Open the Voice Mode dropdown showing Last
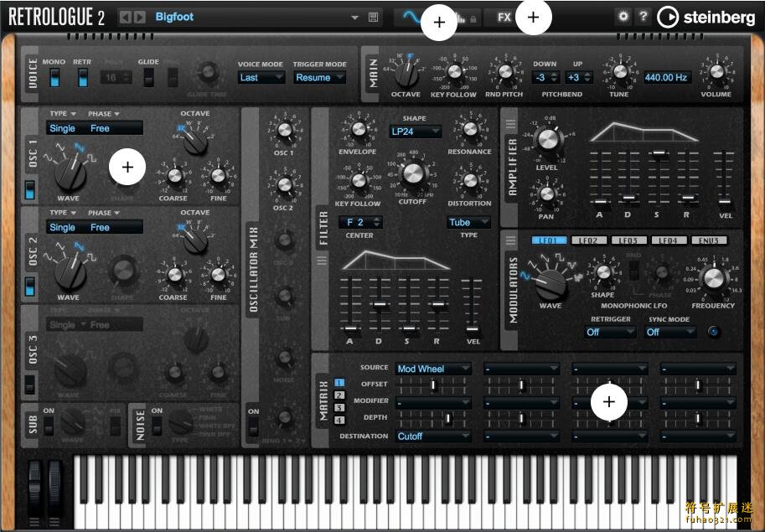 coord(261,78)
